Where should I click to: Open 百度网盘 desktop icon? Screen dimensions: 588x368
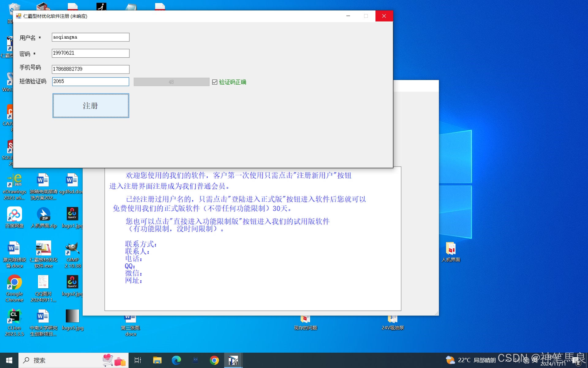point(14,214)
